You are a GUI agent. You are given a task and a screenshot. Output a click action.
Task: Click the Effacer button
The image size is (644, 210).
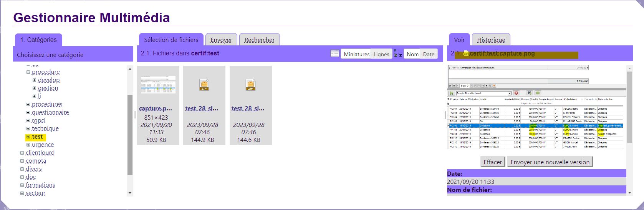(493, 162)
